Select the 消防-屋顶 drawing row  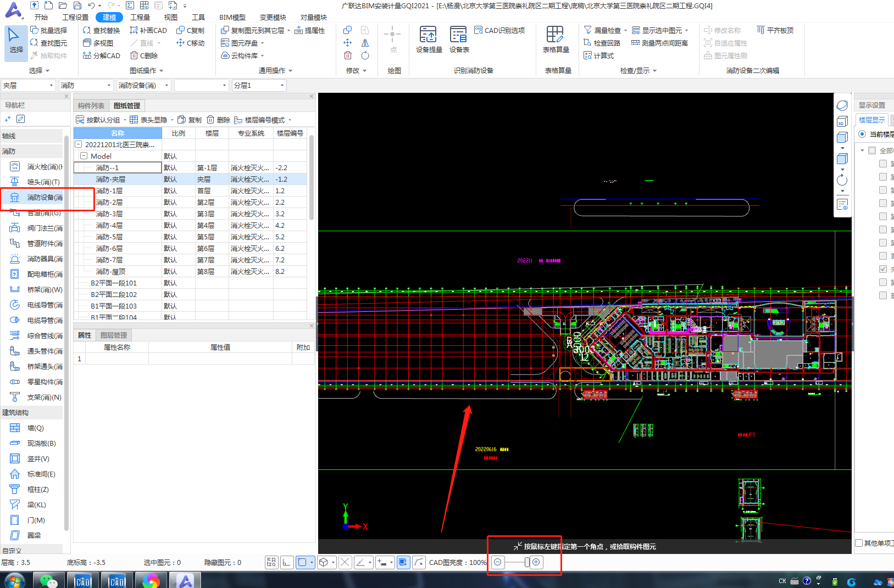190,271
